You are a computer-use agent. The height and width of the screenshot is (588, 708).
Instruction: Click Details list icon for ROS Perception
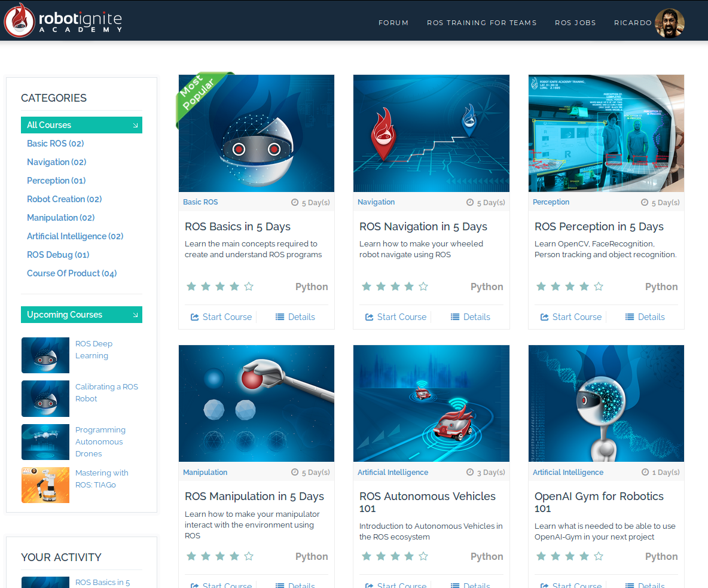click(630, 317)
